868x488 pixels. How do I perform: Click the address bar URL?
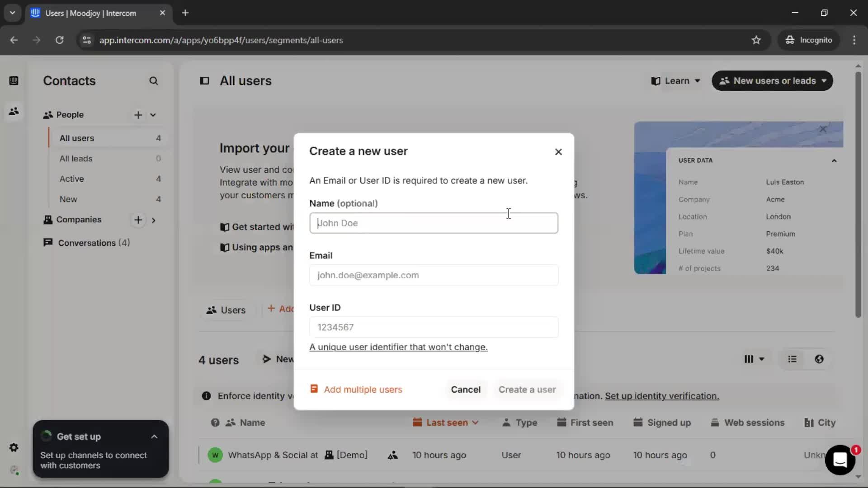click(221, 40)
